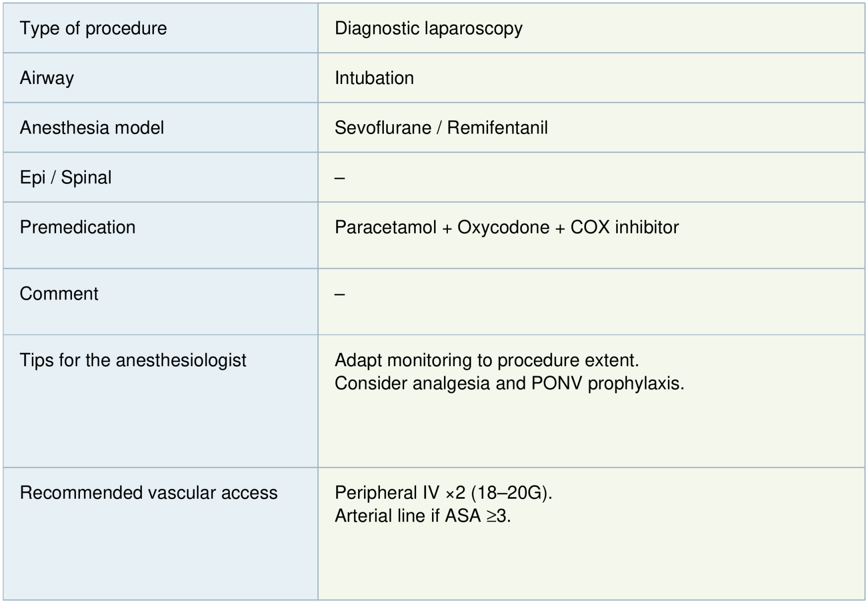
Task: Click the word 'Remifentanil'
Action: point(497,128)
